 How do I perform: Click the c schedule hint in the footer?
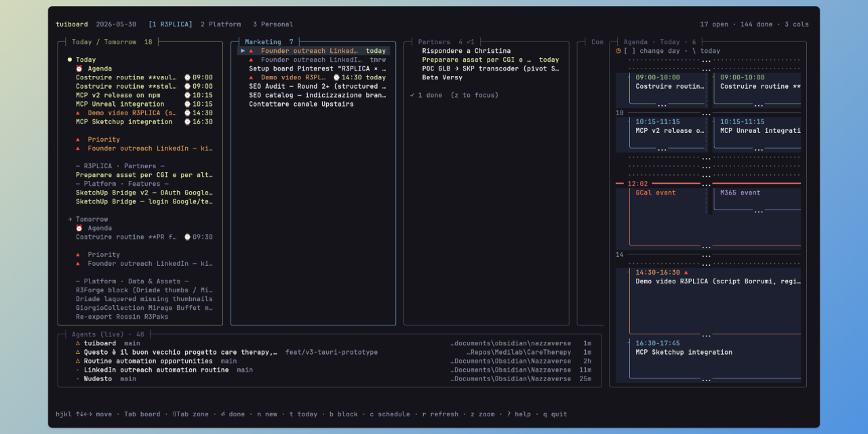click(390, 414)
